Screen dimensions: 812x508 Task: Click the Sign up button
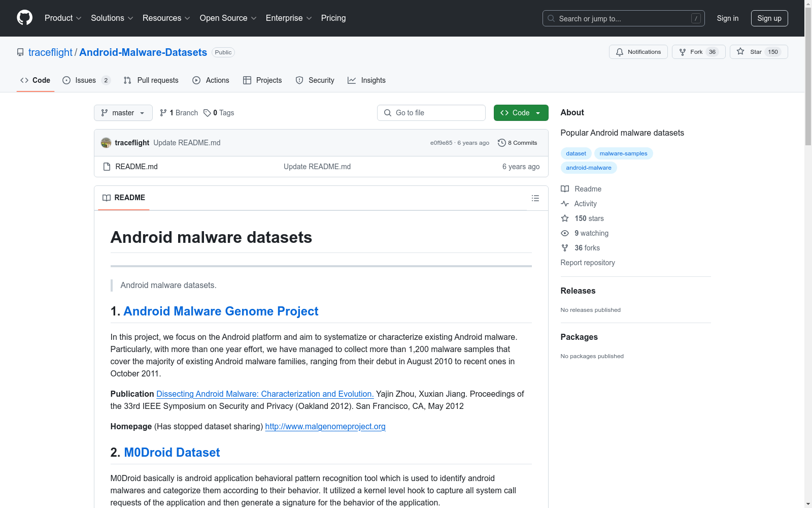769,18
